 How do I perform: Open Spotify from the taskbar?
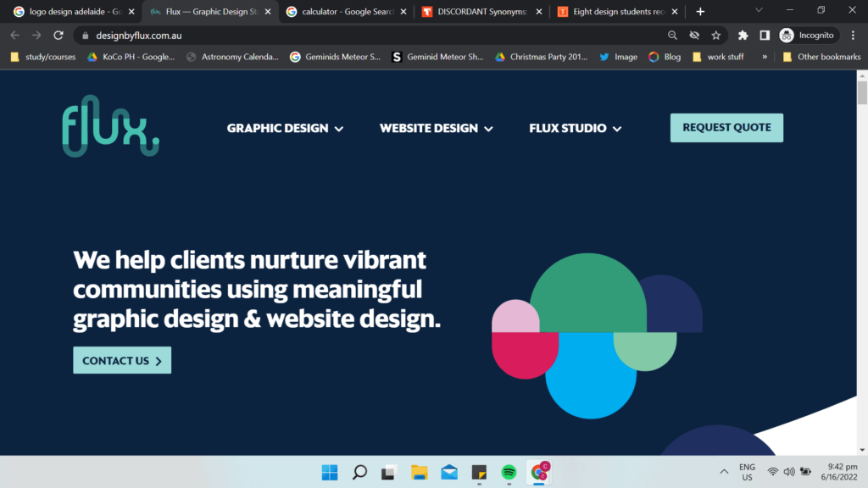click(509, 472)
